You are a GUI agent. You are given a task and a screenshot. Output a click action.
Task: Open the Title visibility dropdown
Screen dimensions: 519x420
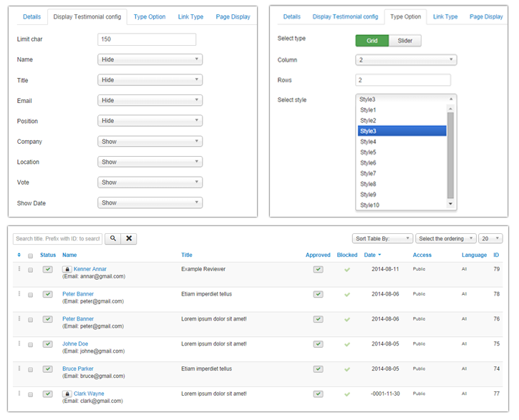click(150, 80)
